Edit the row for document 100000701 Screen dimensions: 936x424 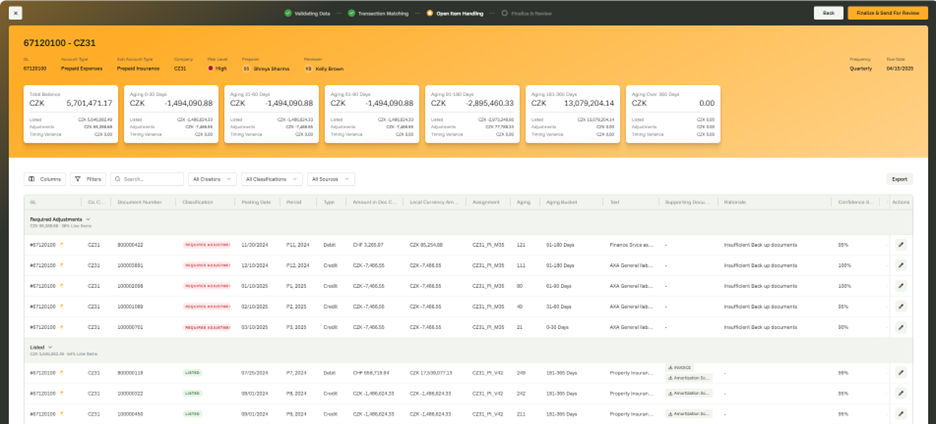coord(900,327)
